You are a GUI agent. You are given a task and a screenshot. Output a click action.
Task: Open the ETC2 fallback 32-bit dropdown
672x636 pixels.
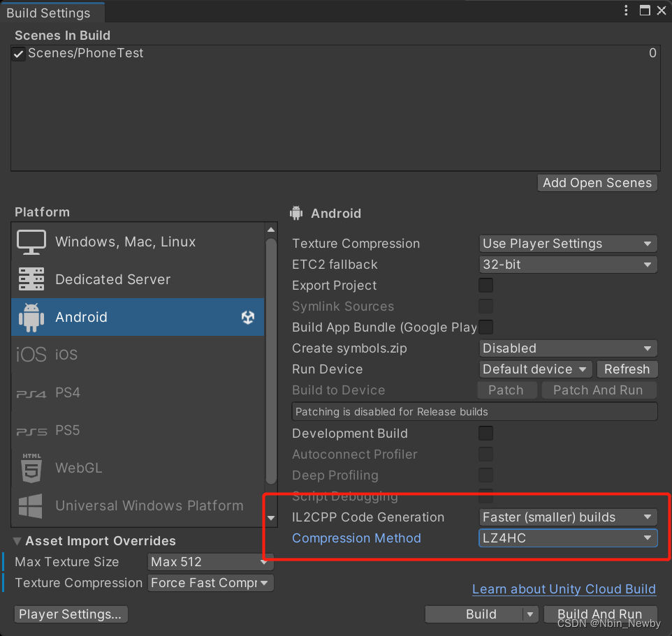tap(568, 265)
